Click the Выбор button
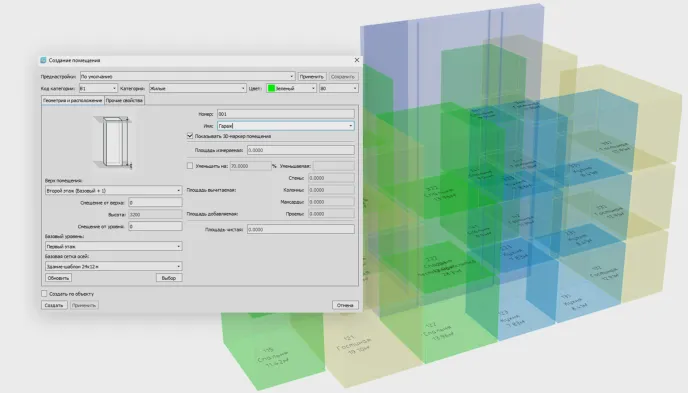Viewport: 688px width, 393px height. (169, 278)
